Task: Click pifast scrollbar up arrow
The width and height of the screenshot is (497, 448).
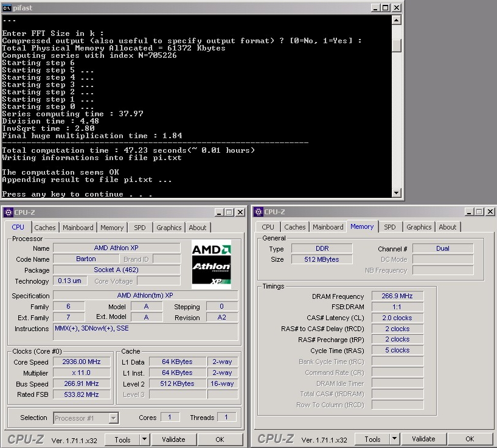Action: 397,20
